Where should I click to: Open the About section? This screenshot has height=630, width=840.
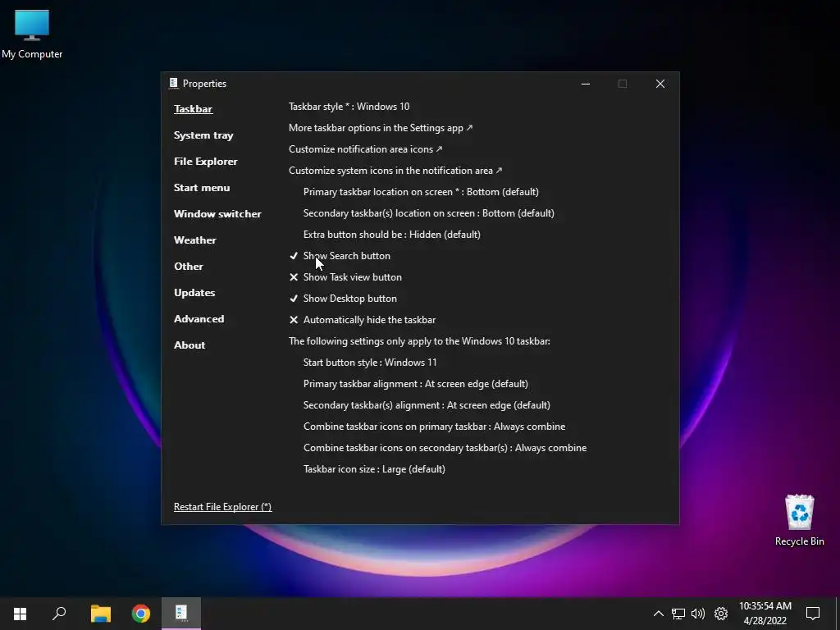point(189,345)
